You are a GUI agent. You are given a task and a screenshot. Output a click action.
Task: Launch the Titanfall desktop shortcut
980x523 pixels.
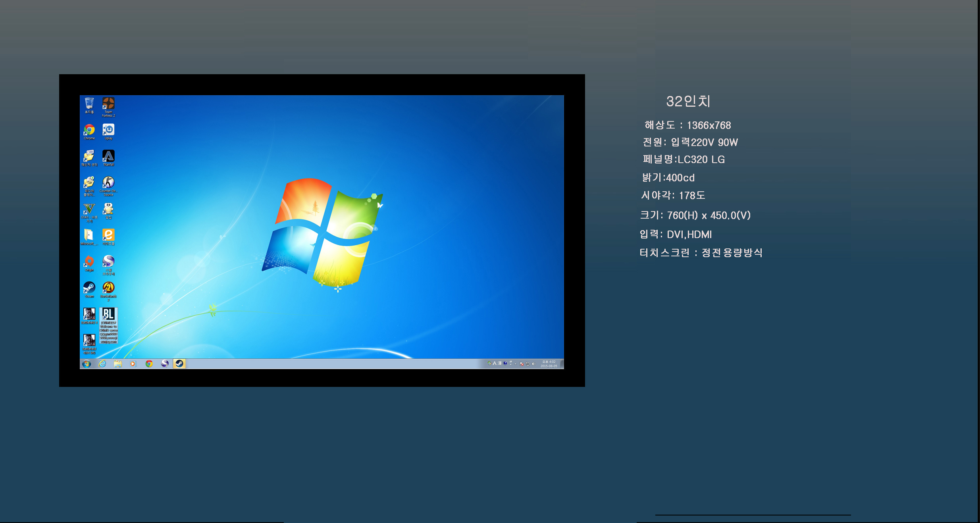coord(108,158)
